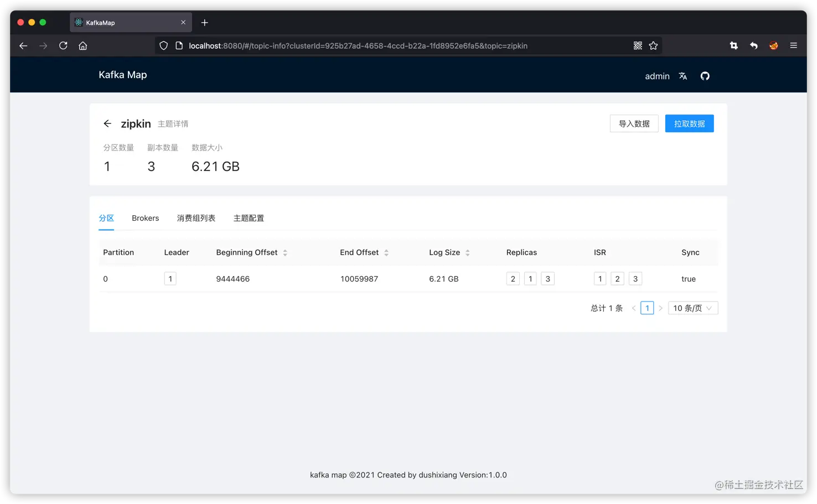Go to the previous pagination page
The image size is (817, 504).
[634, 308]
